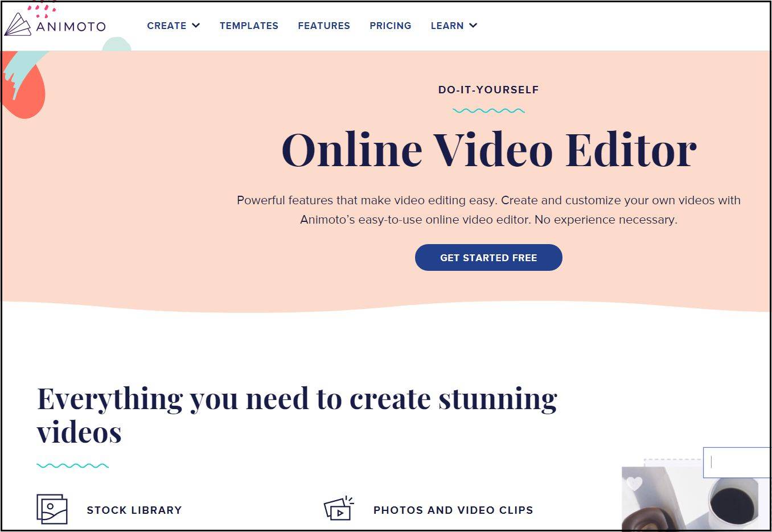772x532 pixels.
Task: Select the Photos and Video Clips heading
Action: [453, 510]
